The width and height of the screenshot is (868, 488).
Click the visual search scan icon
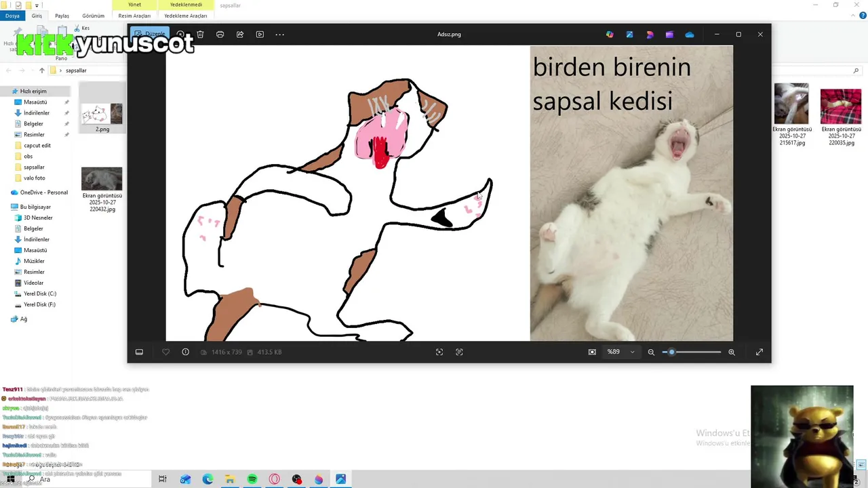point(439,352)
